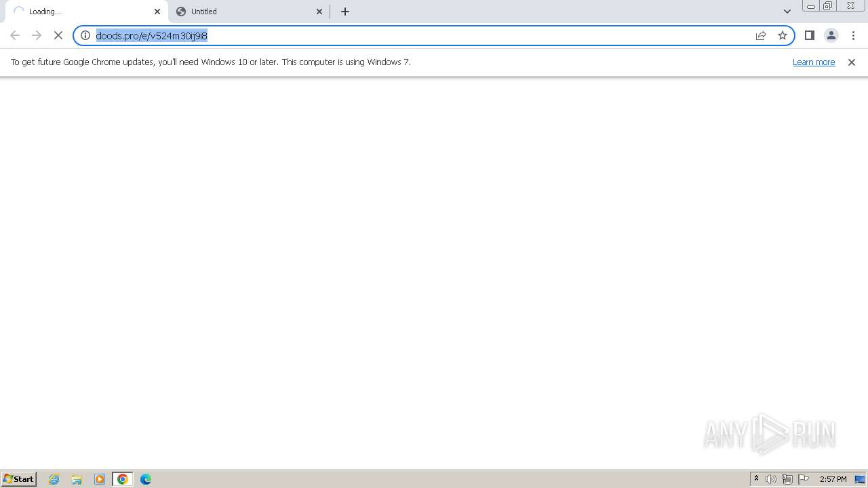Open Chrome three-dot menu

click(853, 35)
